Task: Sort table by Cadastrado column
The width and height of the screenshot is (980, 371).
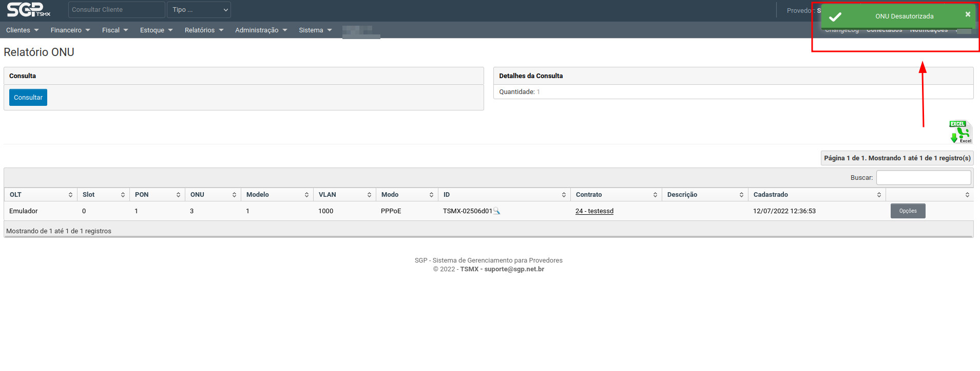Action: [816, 195]
